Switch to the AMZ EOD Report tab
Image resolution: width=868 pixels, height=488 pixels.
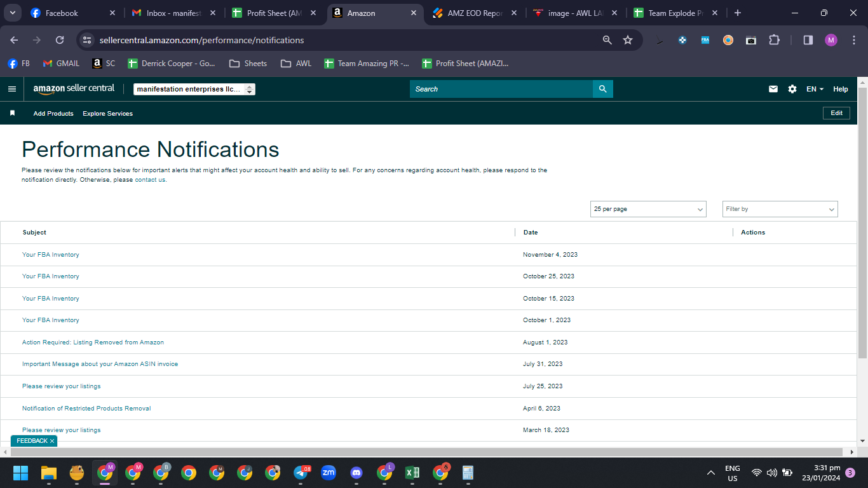(474, 13)
